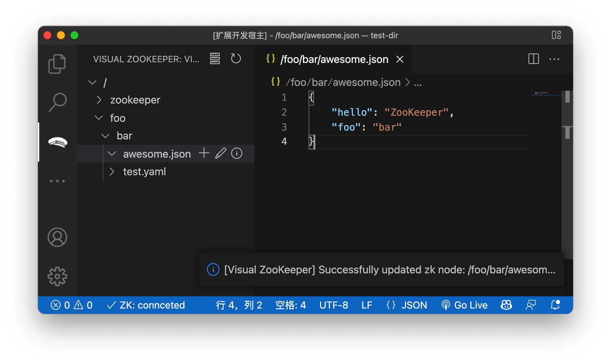Click the ZK: conncected status item
Screen dimensions: 611x364
146,305
